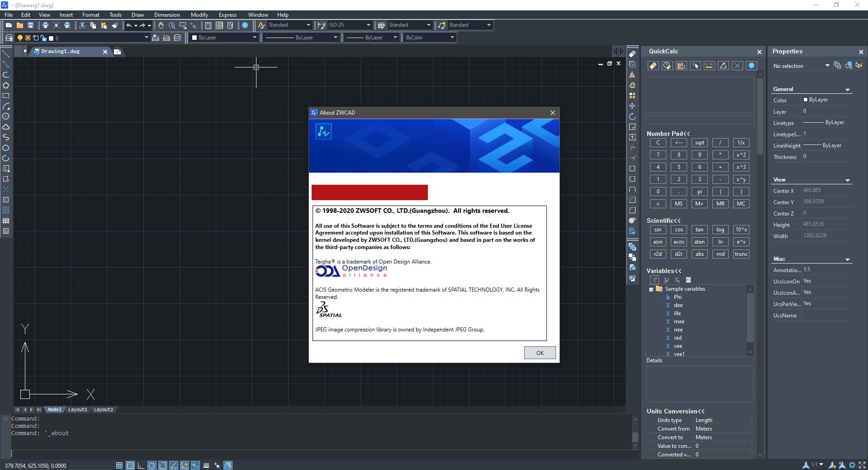Click the pi button in QuickCalc

[x=699, y=192]
